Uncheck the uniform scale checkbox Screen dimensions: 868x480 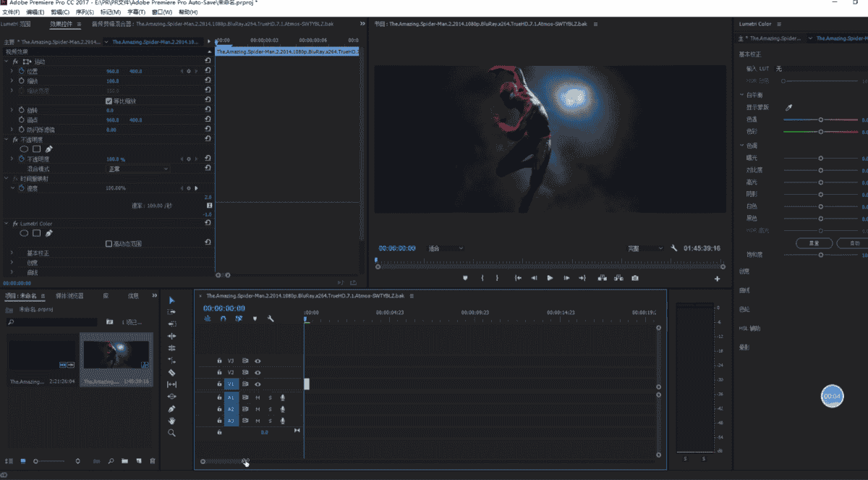(x=109, y=101)
